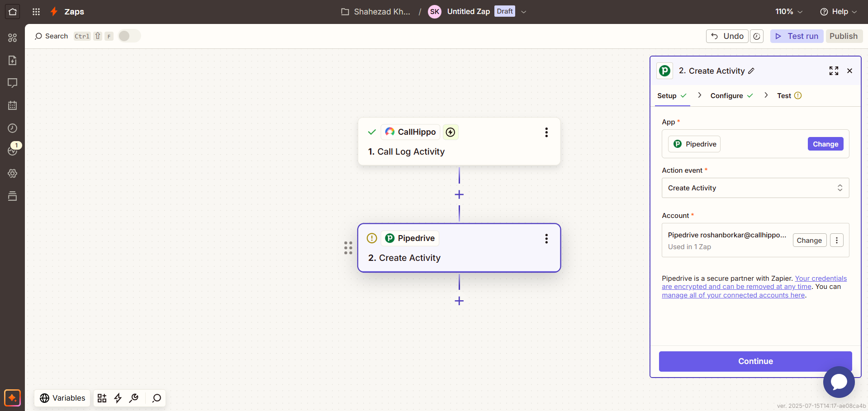Select the Pipedrive app chip on step 2

pos(410,238)
